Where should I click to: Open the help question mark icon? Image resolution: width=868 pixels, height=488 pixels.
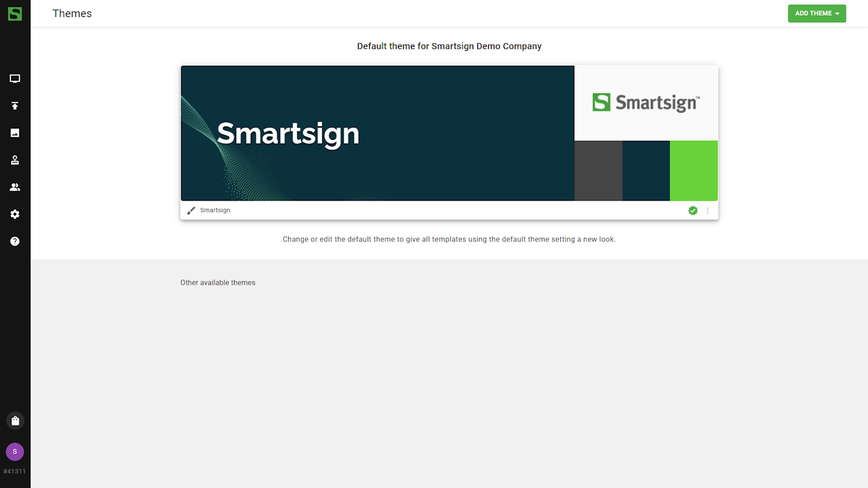click(15, 241)
